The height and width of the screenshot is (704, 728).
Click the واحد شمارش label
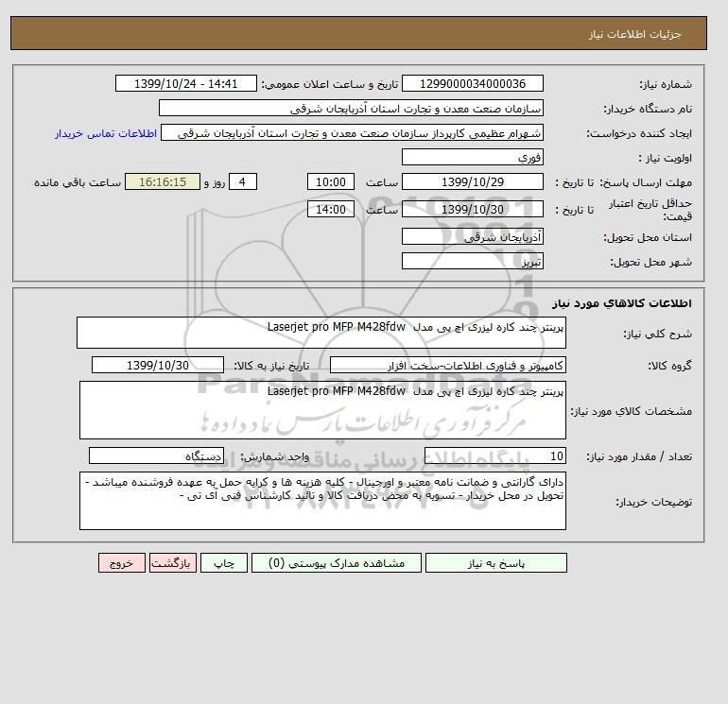click(274, 456)
